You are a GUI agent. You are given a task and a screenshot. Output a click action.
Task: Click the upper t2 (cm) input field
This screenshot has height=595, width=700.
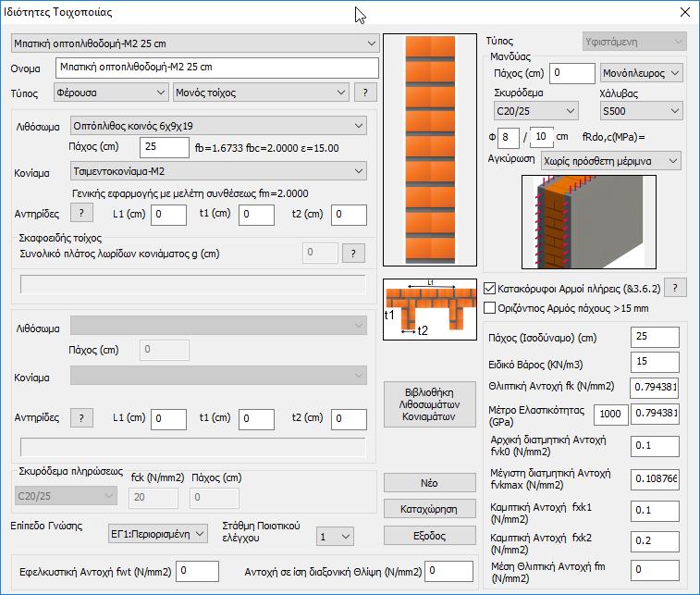coord(349,215)
